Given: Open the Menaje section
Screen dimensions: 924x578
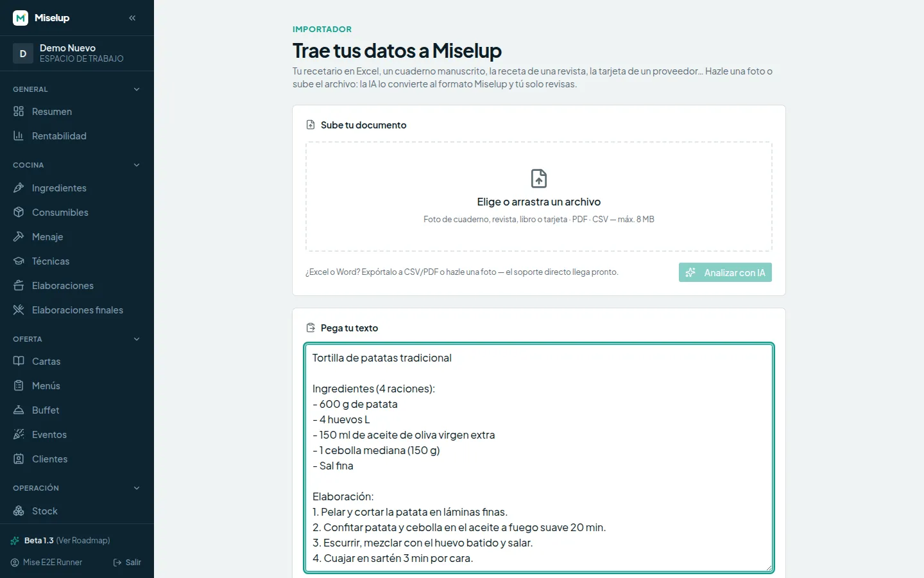Looking at the screenshot, I should coord(77,237).
